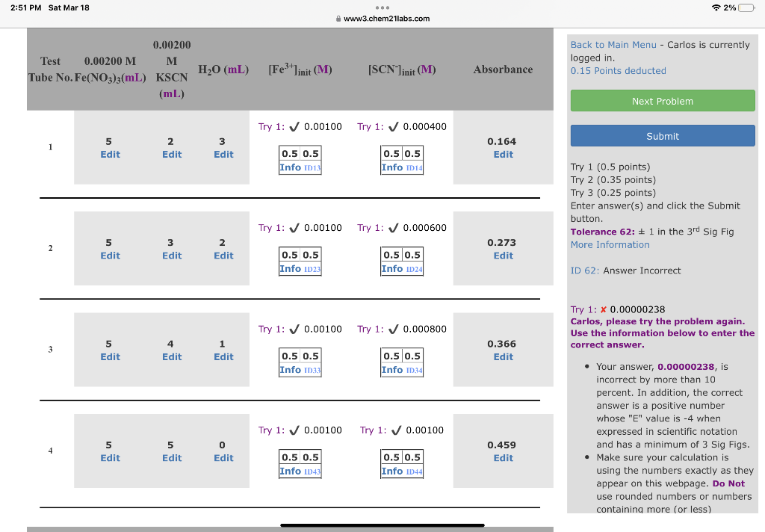Open the Info ID13 link for tube 1
The height and width of the screenshot is (532, 765).
tap(292, 167)
